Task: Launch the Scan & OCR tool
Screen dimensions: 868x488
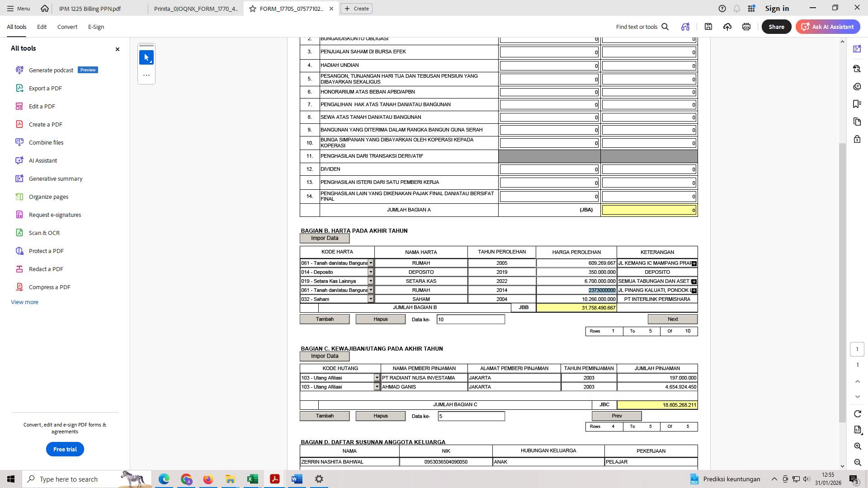Action: tap(44, 233)
